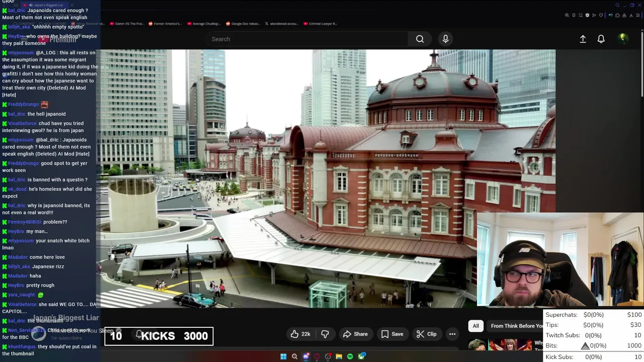The height and width of the screenshot is (362, 644).
Task: Create a Clip of the video
Action: click(x=426, y=334)
